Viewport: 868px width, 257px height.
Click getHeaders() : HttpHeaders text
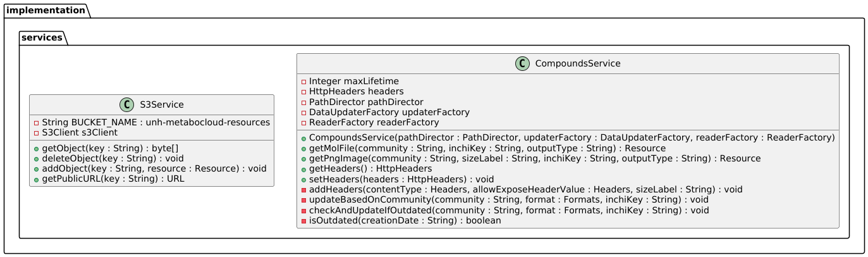point(370,169)
